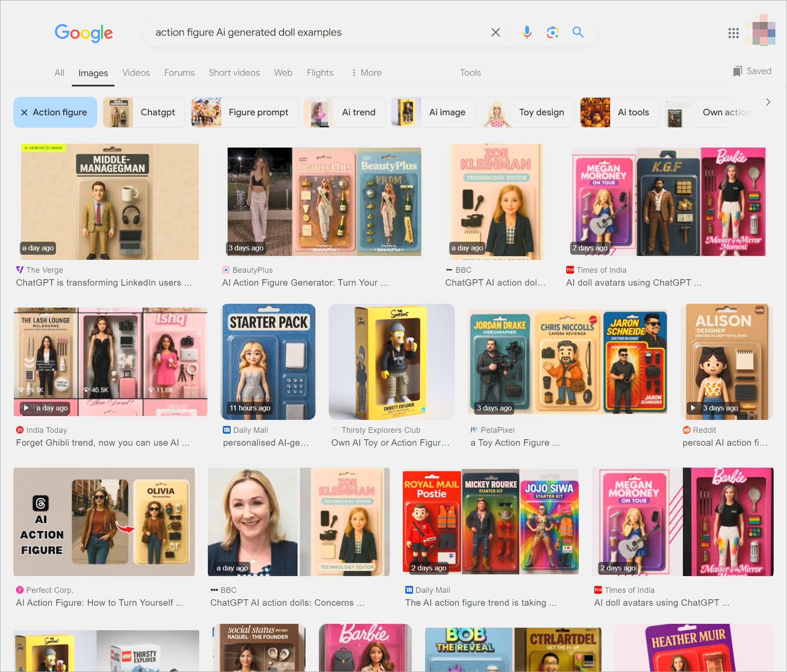Open the Bob The Reveal image

click(513, 649)
